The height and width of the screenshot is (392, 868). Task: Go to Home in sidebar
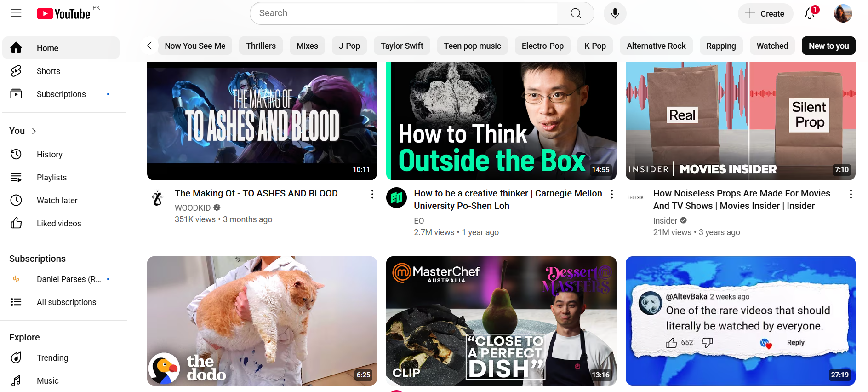61,48
